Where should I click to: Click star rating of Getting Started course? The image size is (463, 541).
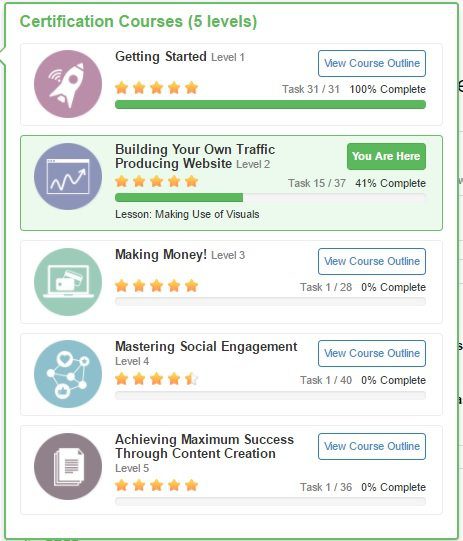tap(157, 88)
